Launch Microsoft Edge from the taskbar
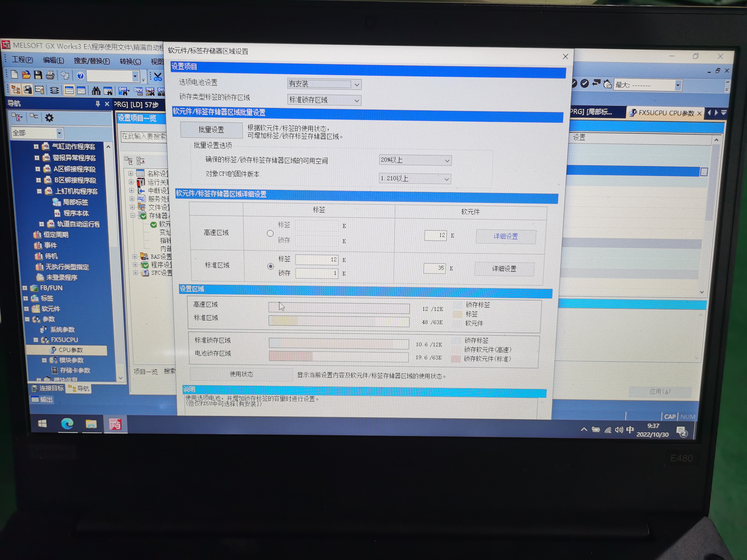 tap(67, 424)
